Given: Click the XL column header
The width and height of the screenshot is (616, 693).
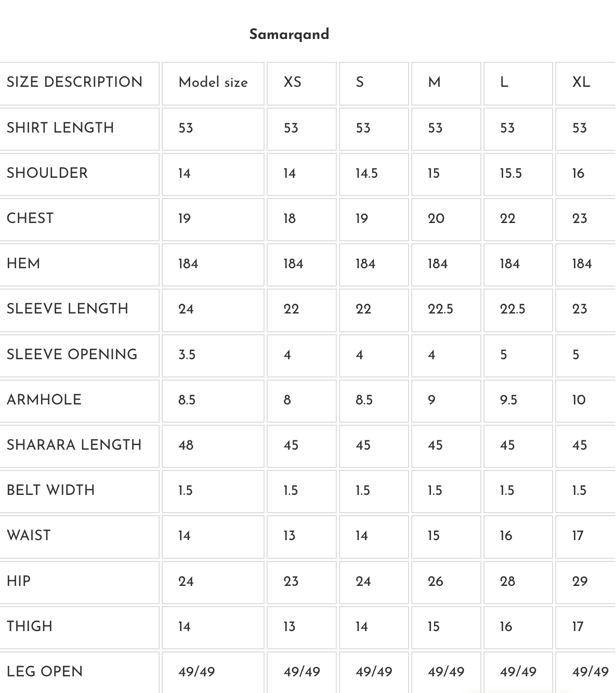Looking at the screenshot, I should point(581,82).
